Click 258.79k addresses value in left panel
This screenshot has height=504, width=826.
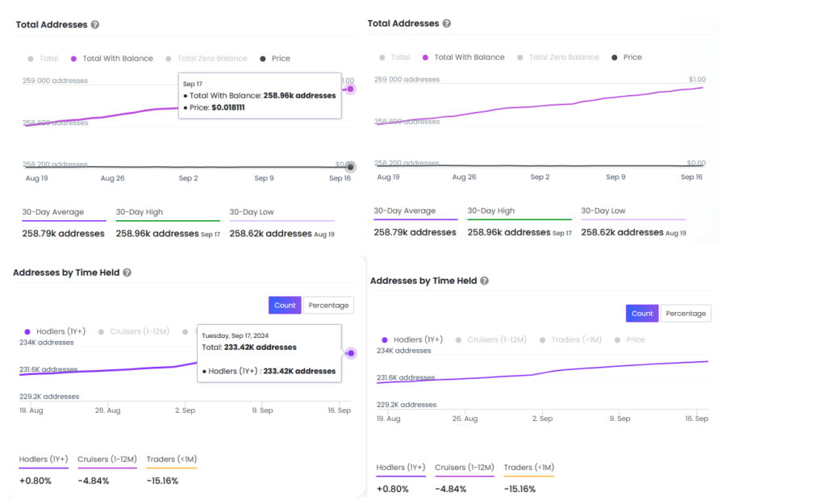[63, 234]
